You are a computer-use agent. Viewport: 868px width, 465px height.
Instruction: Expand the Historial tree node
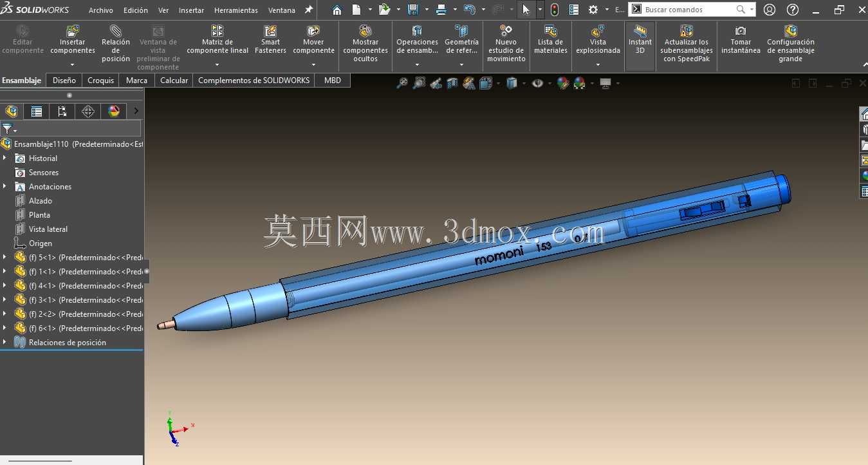[x=5, y=158]
